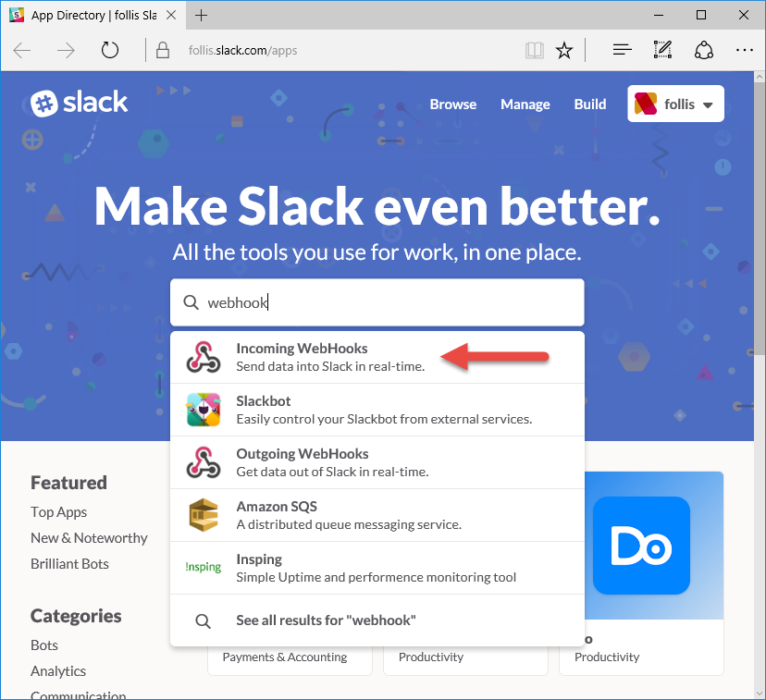
Task: Refresh the page with the reload icon
Action: pyautogui.click(x=110, y=50)
